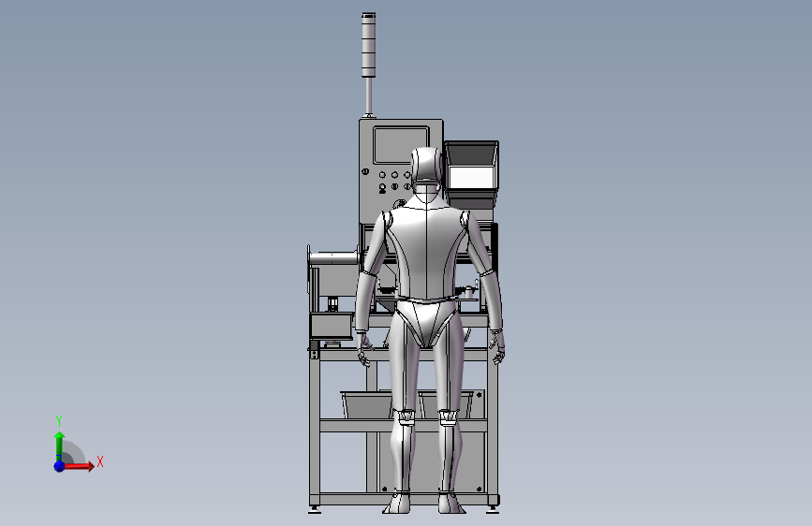Select the mannequin's left hand
Image resolution: width=812 pixels, height=526 pixels.
(363, 349)
